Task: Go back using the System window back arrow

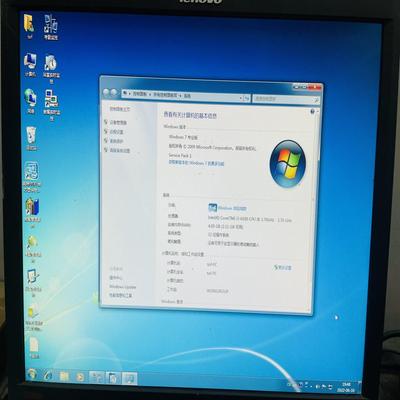Action: (x=106, y=92)
